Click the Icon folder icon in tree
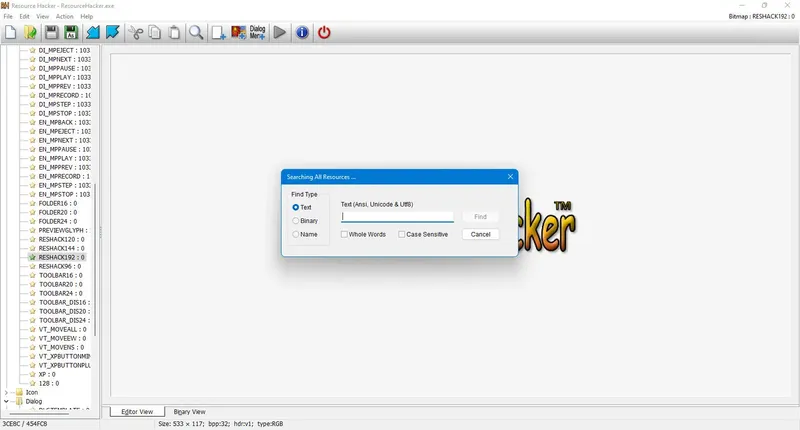The height and width of the screenshot is (430, 800). pyautogui.click(x=19, y=392)
